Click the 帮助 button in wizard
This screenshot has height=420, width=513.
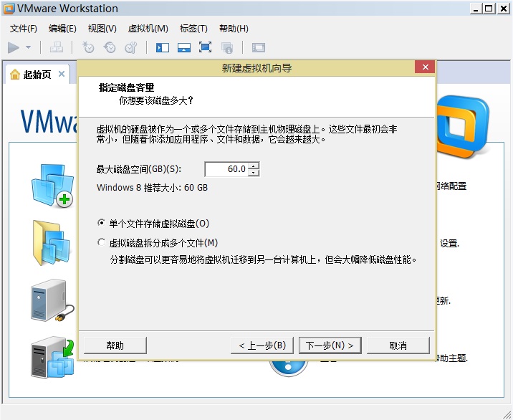(115, 345)
